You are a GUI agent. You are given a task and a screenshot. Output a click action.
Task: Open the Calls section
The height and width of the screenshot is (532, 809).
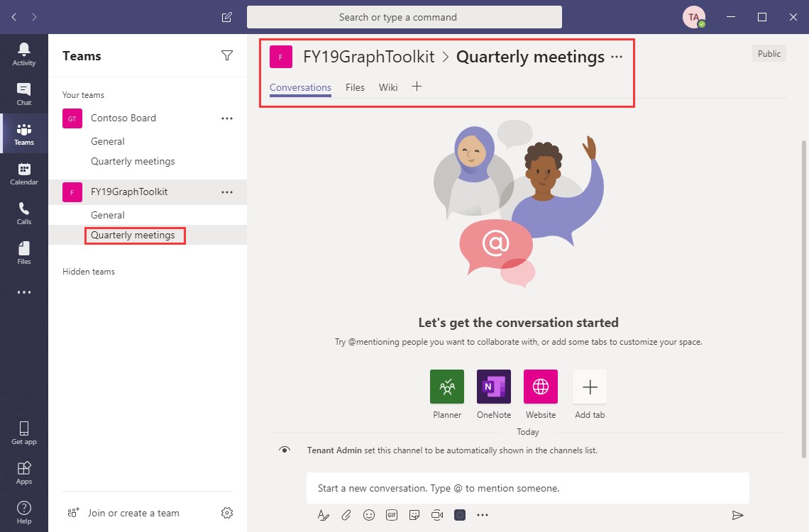click(x=23, y=213)
